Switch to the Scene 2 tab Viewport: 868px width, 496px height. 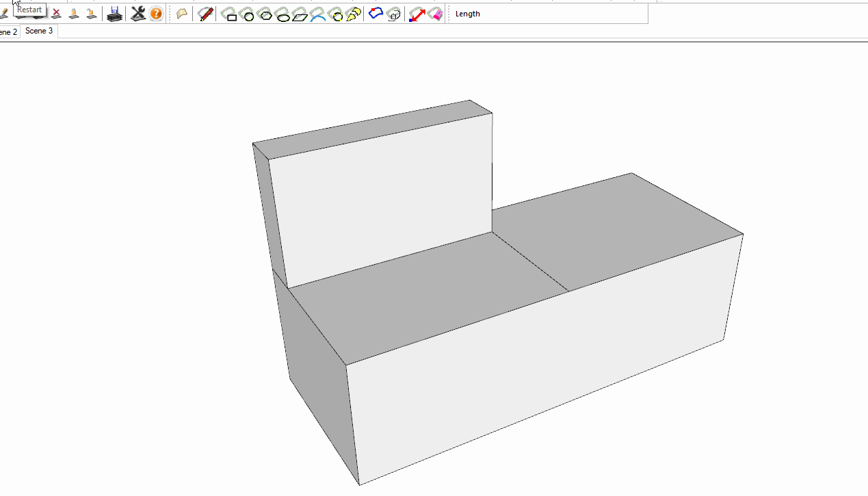coord(8,32)
